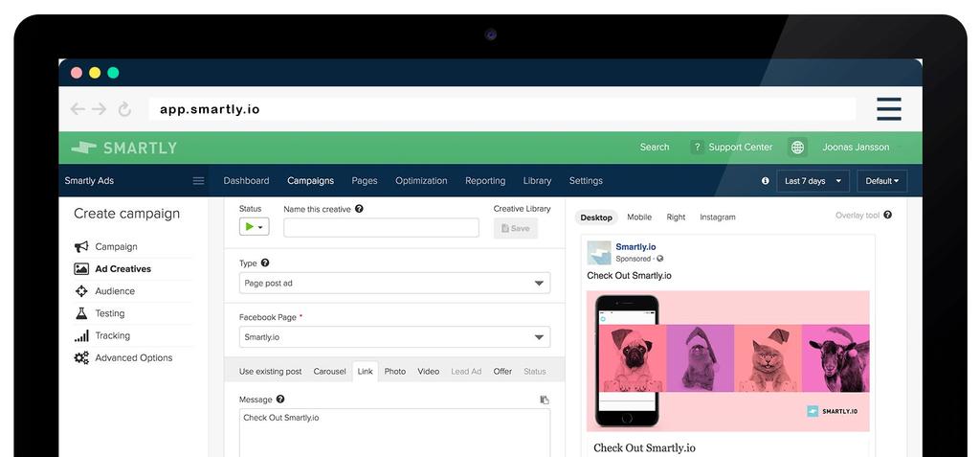Click the app.smartly.io address bar

501,109
